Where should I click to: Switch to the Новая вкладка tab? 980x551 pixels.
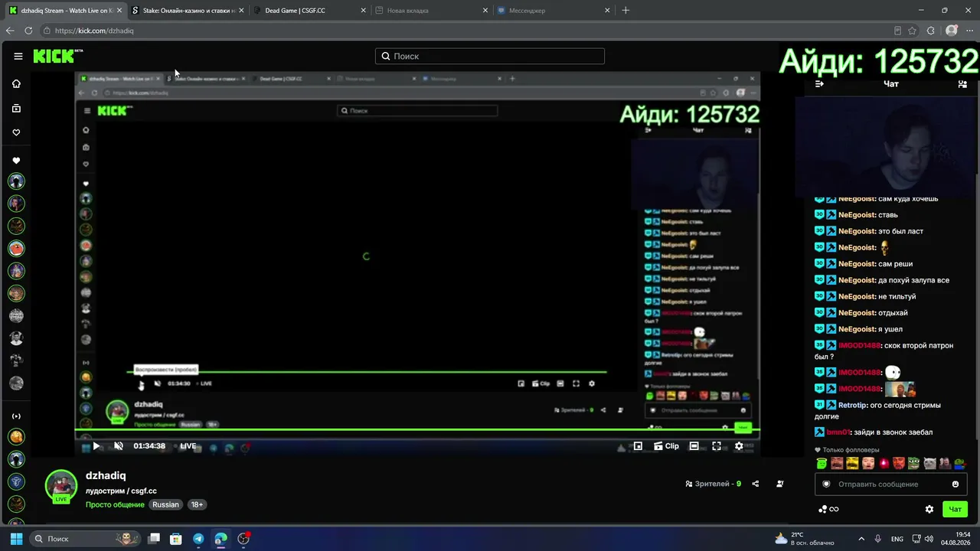[431, 11]
